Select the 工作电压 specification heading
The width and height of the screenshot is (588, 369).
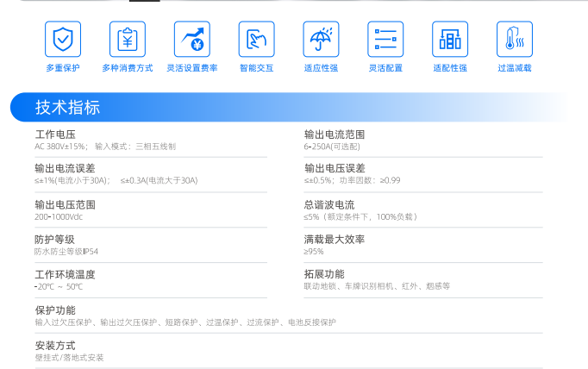(55, 134)
